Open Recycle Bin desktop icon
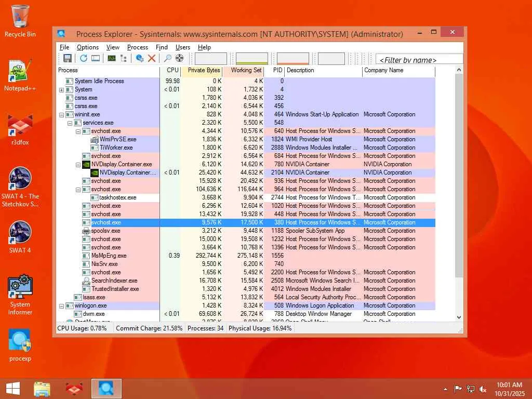Screen dimensions: 532x399 click(x=20, y=21)
